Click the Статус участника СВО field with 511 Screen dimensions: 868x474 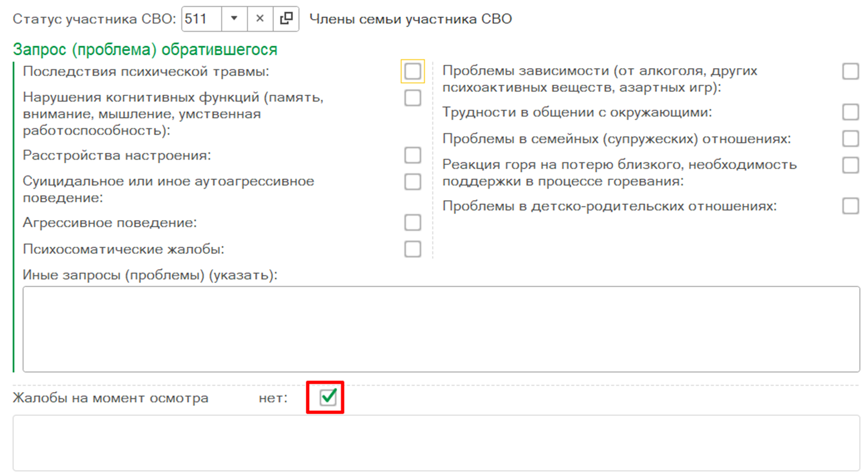[x=202, y=19]
